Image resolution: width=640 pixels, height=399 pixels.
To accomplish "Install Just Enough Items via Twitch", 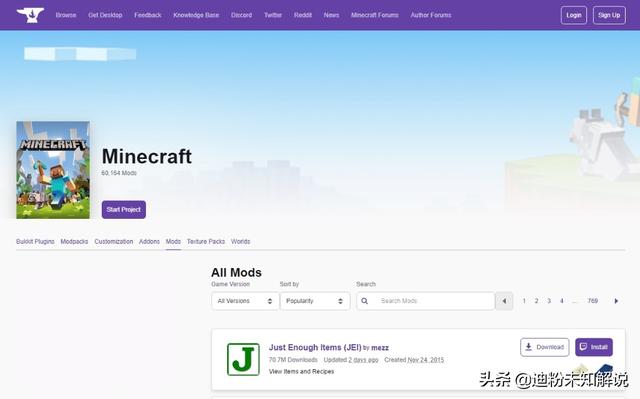I will click(594, 347).
